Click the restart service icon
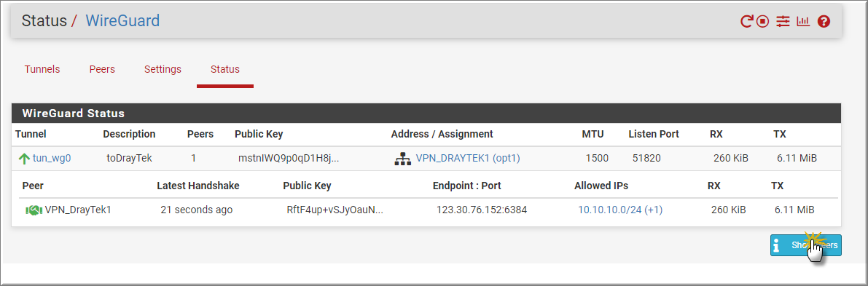868x286 pixels. 747,22
